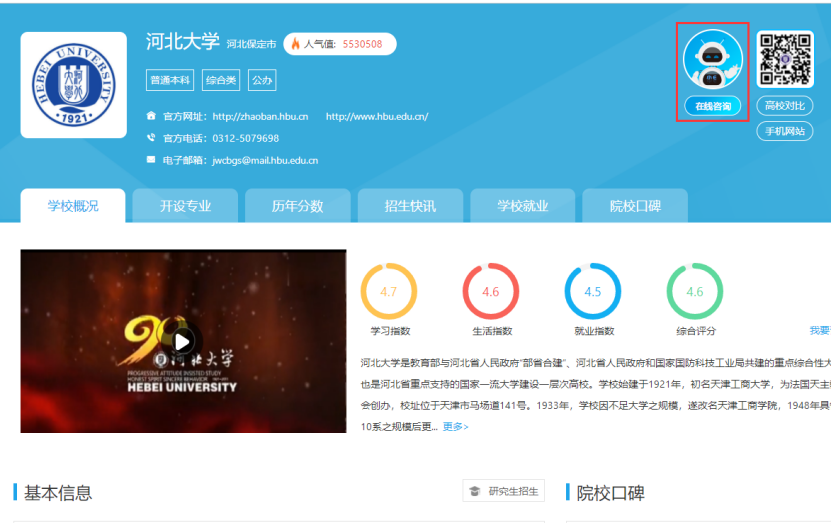The image size is (831, 523).
Task: Click the phone icon beside 官方电话
Action: point(151,138)
